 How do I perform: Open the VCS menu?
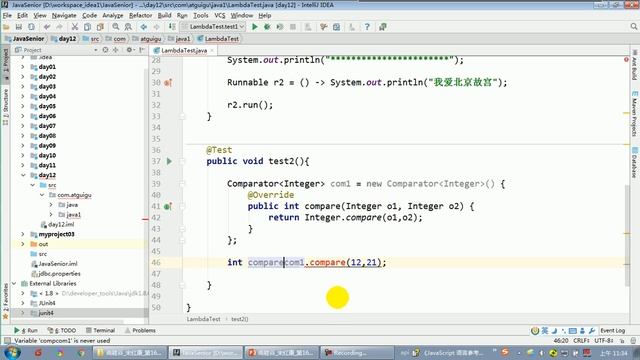(220, 16)
